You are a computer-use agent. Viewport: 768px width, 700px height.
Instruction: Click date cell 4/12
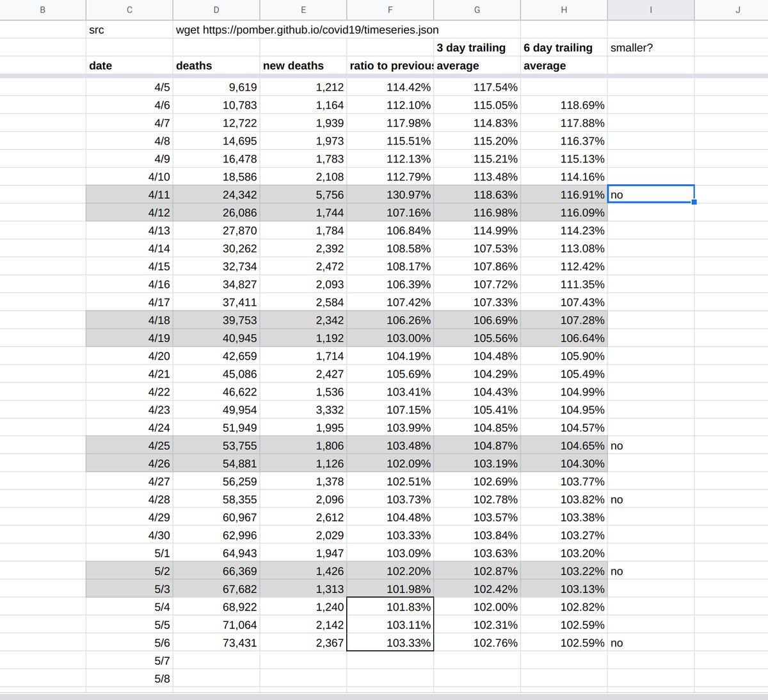[129, 212]
